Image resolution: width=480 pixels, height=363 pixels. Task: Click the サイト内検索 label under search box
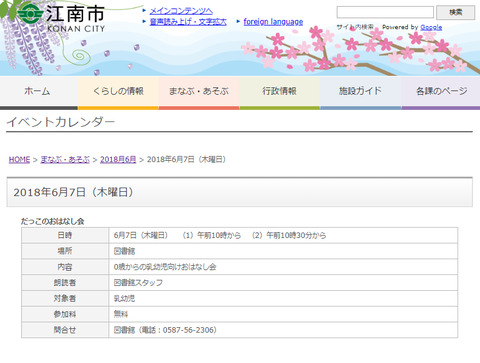[x=355, y=27]
